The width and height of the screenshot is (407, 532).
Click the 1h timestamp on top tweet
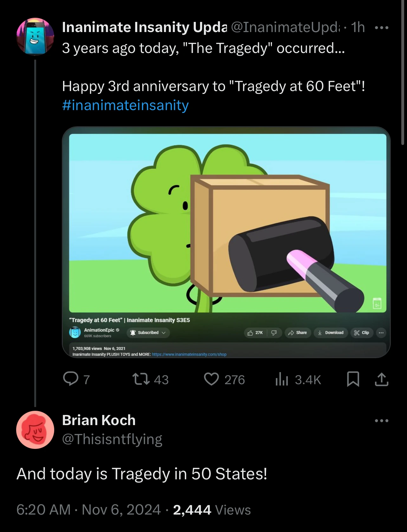point(358,27)
